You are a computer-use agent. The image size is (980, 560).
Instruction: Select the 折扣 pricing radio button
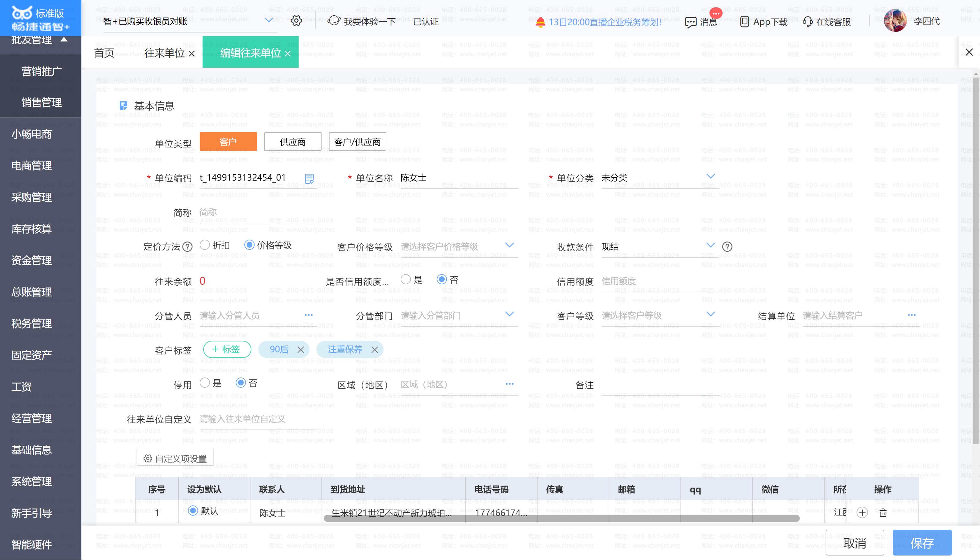coord(205,245)
